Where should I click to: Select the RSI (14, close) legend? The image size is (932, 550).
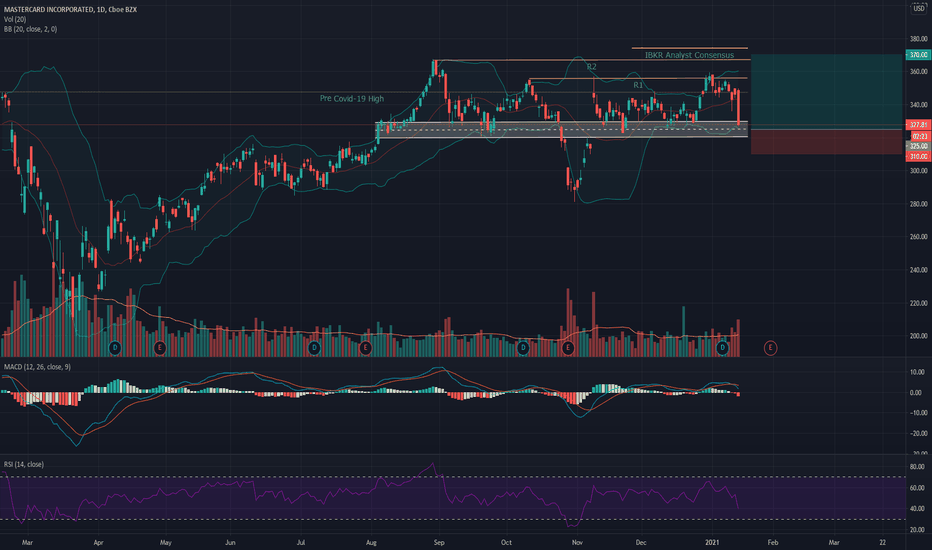pyautogui.click(x=24, y=464)
